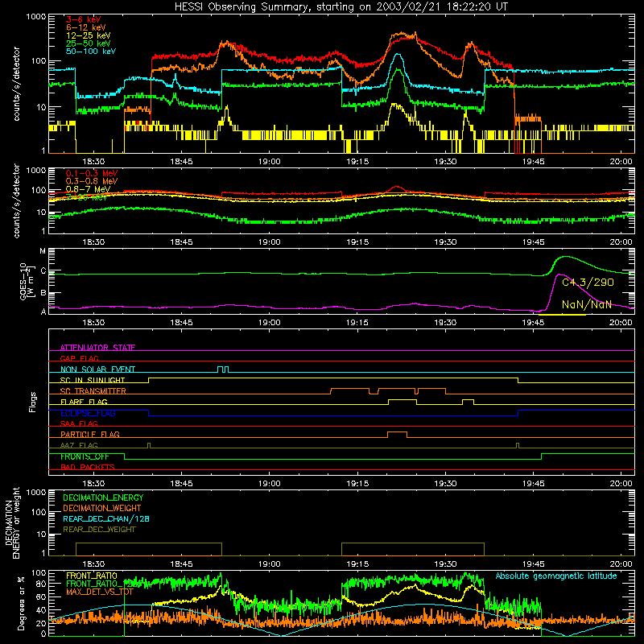Image resolution: width=644 pixels, height=644 pixels.
Task: Select the 'GAP_FLAG' flag label
Action: pos(79,358)
